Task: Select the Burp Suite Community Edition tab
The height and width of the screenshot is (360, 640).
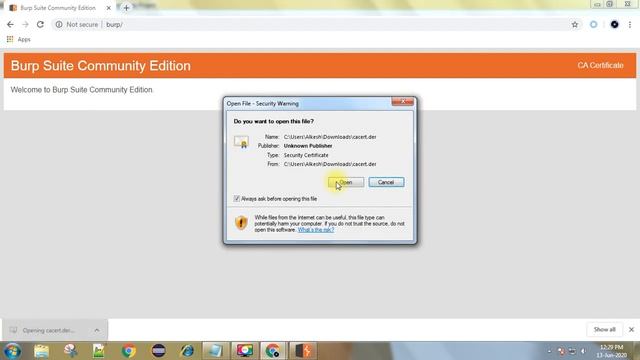Action: 58,8
